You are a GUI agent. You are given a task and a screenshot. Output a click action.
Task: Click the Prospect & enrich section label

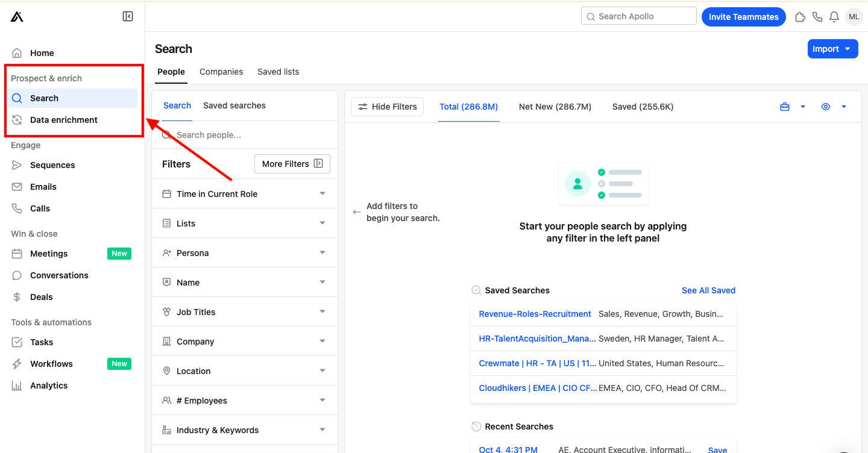(x=46, y=78)
